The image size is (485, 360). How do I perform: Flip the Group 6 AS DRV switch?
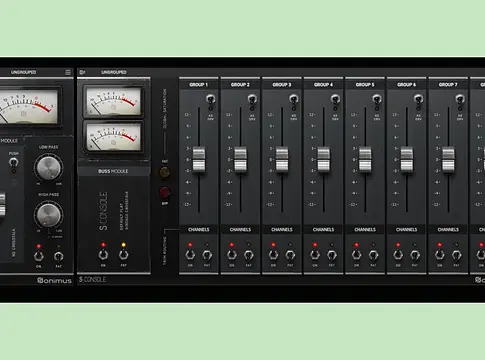pyautogui.click(x=418, y=99)
